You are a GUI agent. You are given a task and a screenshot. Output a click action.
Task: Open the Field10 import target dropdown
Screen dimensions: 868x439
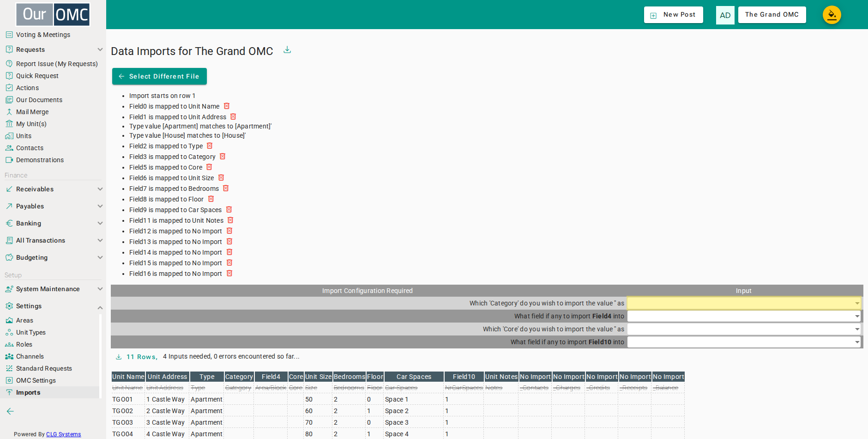pyautogui.click(x=744, y=342)
